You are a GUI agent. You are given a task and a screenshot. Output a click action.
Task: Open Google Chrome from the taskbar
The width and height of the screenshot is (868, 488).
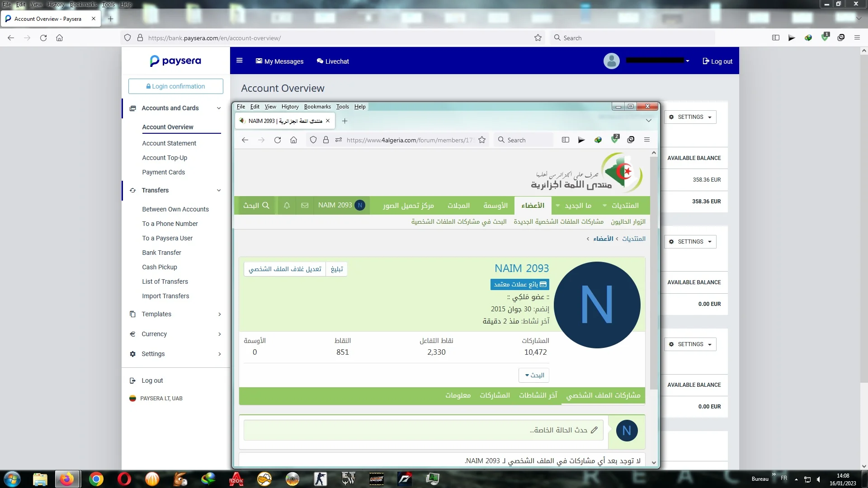tap(96, 479)
